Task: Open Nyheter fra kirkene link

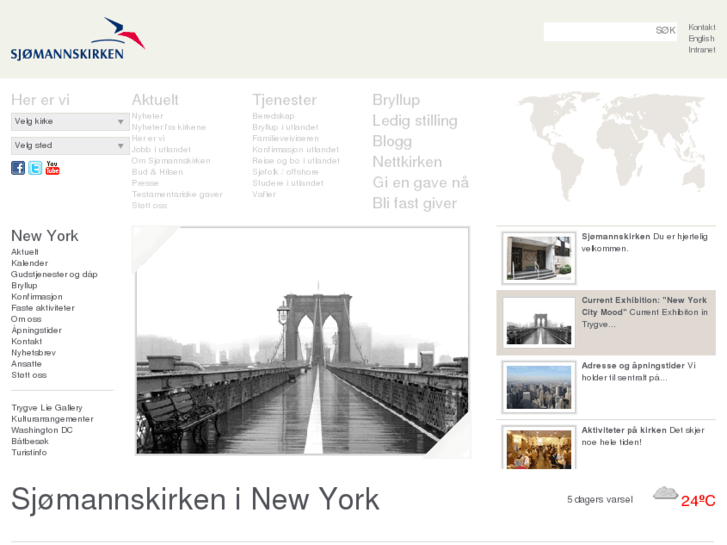Action: click(x=169, y=127)
